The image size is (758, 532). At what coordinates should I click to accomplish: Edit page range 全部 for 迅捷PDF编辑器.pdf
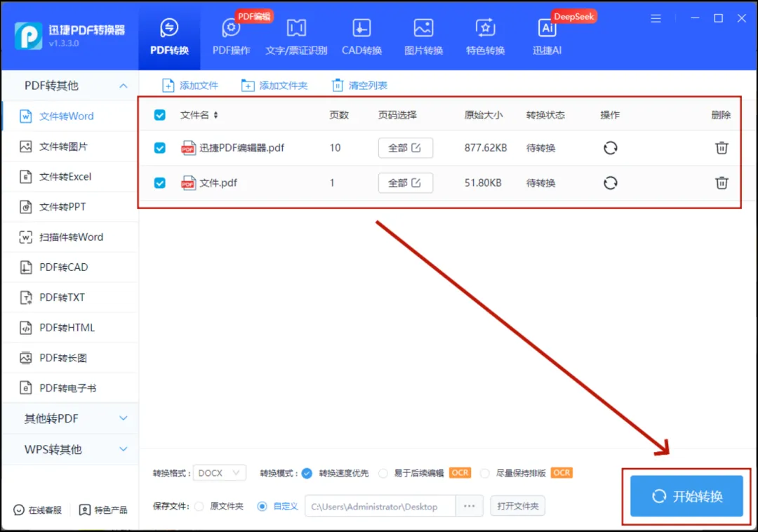pyautogui.click(x=405, y=148)
